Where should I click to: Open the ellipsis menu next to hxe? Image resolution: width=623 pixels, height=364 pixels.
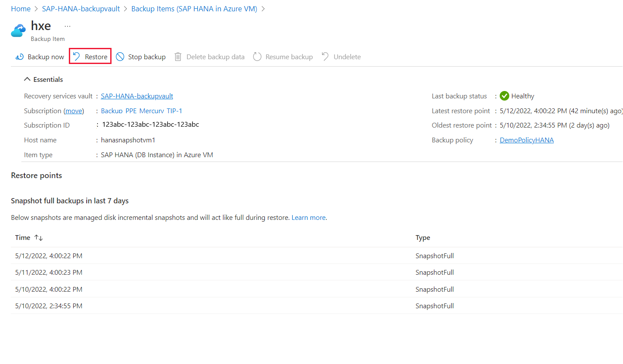(67, 25)
